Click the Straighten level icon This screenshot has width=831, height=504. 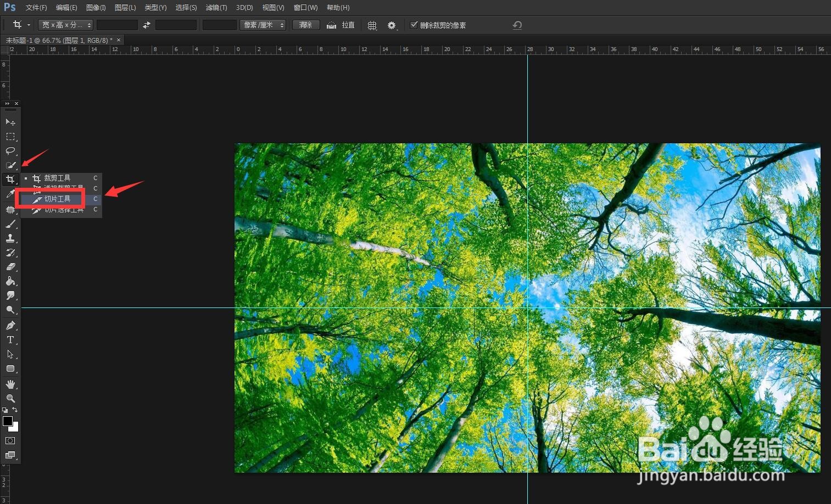(x=331, y=25)
